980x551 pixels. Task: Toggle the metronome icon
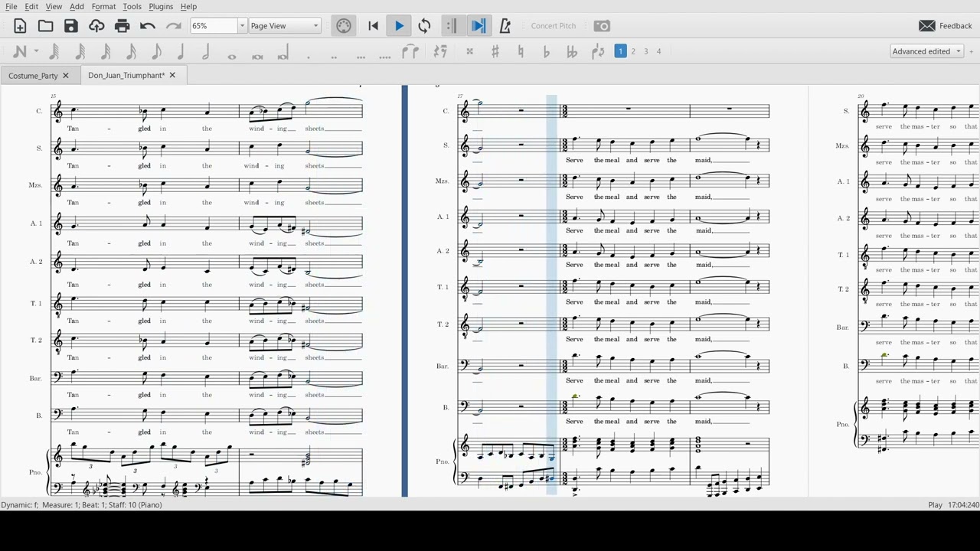tap(505, 26)
